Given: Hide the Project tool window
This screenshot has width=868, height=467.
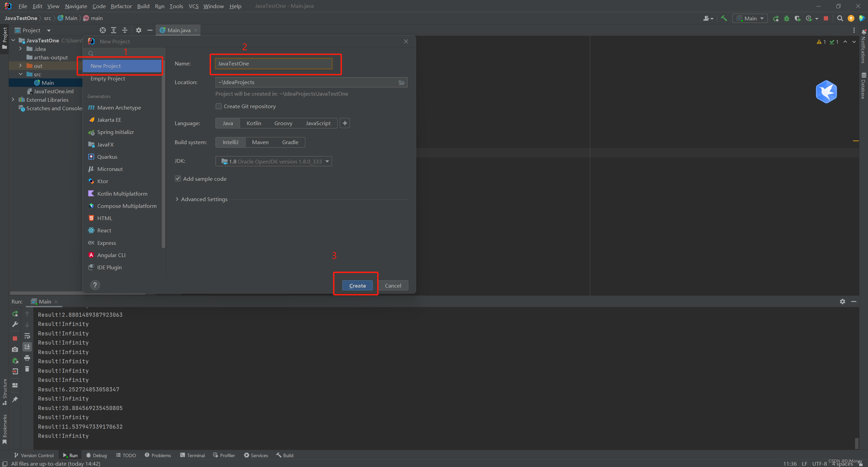Looking at the screenshot, I should pyautogui.click(x=150, y=30).
